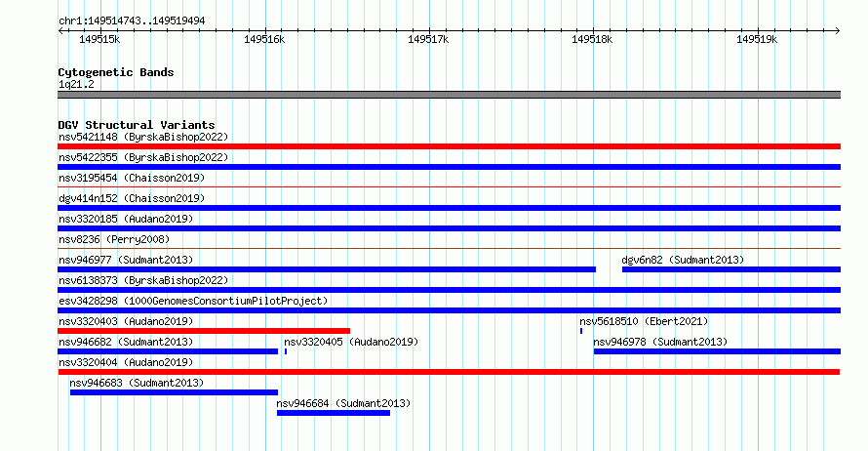The height and width of the screenshot is (451, 868).
Task: Click the 149516k ruler position
Action: coord(264,39)
